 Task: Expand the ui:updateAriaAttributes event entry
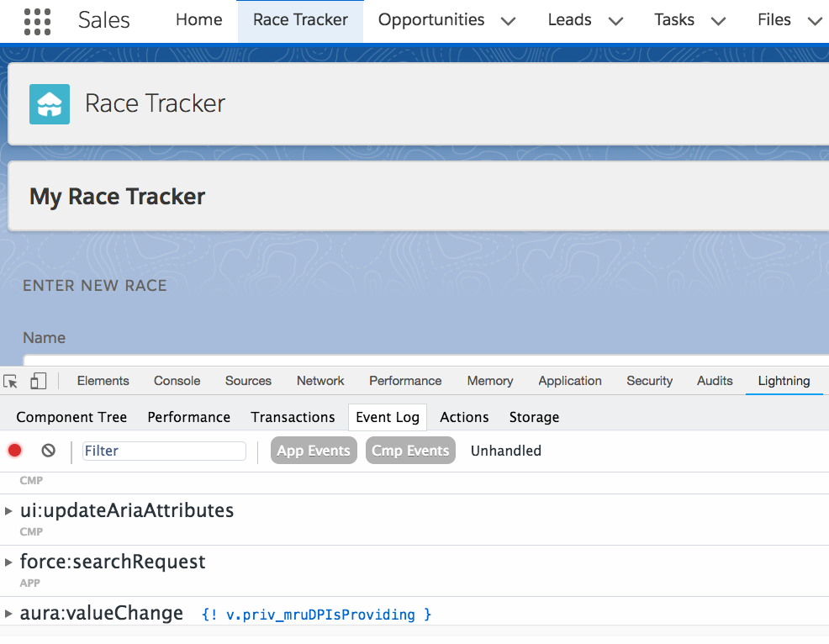(x=9, y=511)
